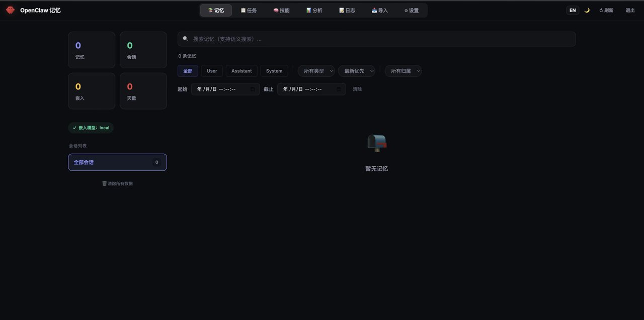Click the 会话 count stat card

143,50
